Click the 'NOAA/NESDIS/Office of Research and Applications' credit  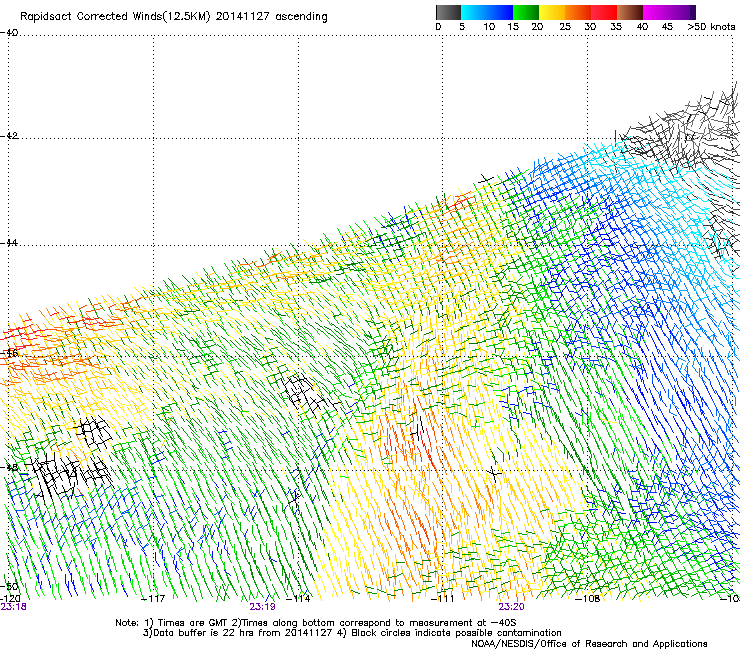coord(589,644)
